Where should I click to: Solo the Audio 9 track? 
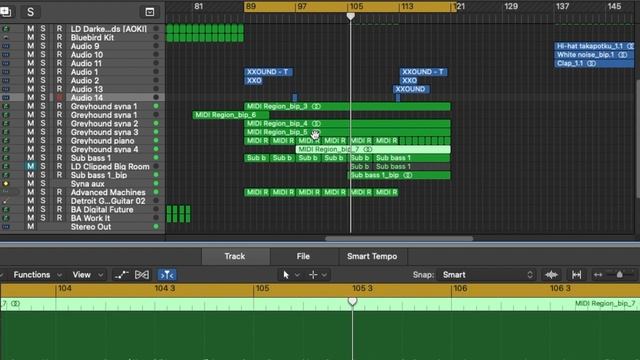(x=43, y=46)
